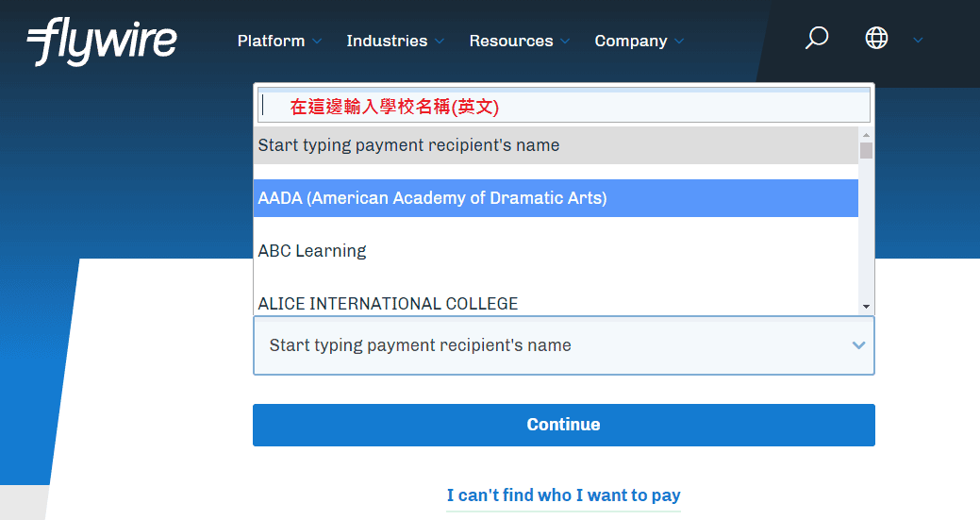Open the Resources menu
Viewport: 980px width, 520px height.
point(510,41)
